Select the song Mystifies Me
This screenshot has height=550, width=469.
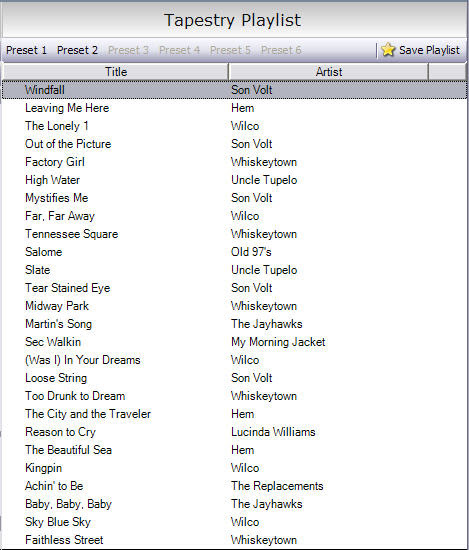(x=56, y=198)
